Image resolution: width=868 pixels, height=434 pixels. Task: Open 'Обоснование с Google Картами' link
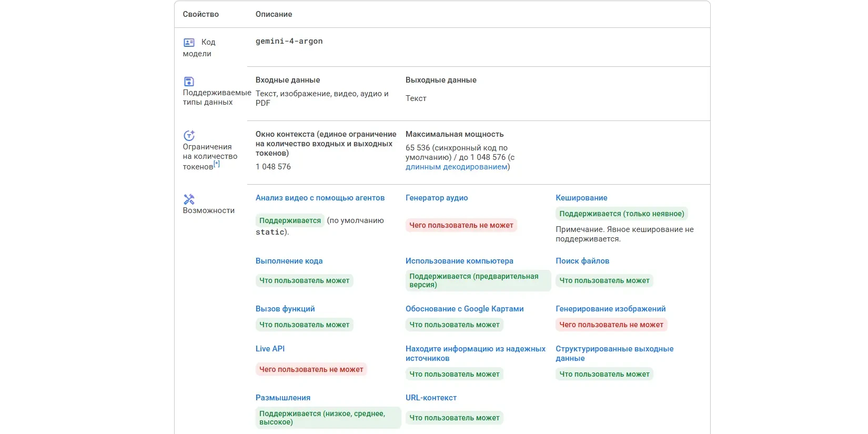click(465, 309)
